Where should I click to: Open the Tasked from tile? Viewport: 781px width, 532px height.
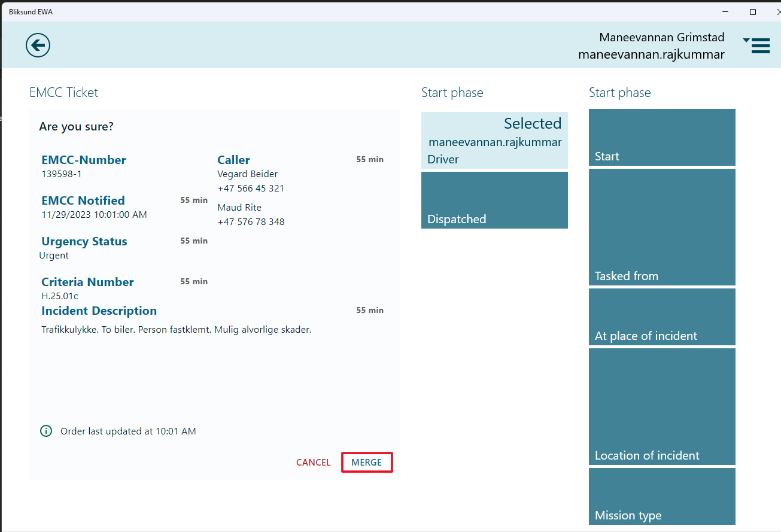[x=662, y=227]
